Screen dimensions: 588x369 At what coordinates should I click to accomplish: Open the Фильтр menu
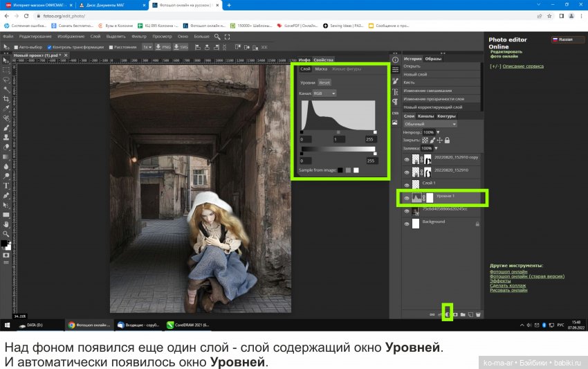pyautogui.click(x=139, y=37)
